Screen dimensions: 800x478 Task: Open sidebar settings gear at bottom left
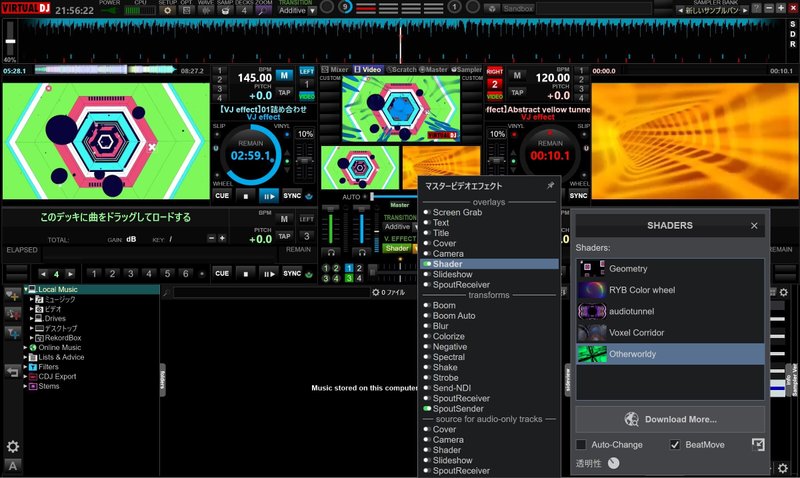click(13, 447)
